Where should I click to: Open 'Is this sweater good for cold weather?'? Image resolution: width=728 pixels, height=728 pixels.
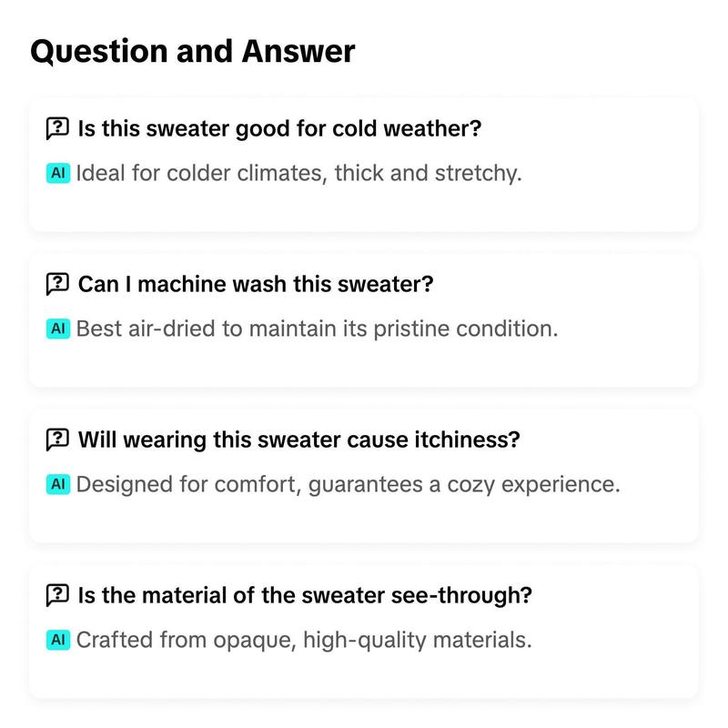click(x=279, y=128)
